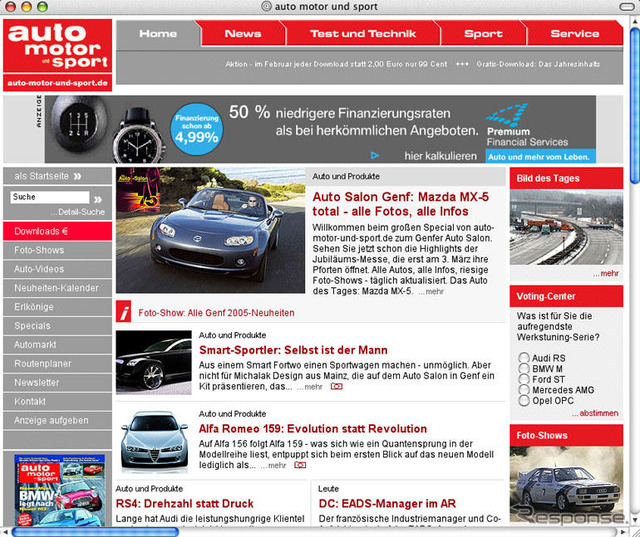640x537 pixels.
Task: Click the play arrow before hier kalkulieren
Action: [x=375, y=155]
